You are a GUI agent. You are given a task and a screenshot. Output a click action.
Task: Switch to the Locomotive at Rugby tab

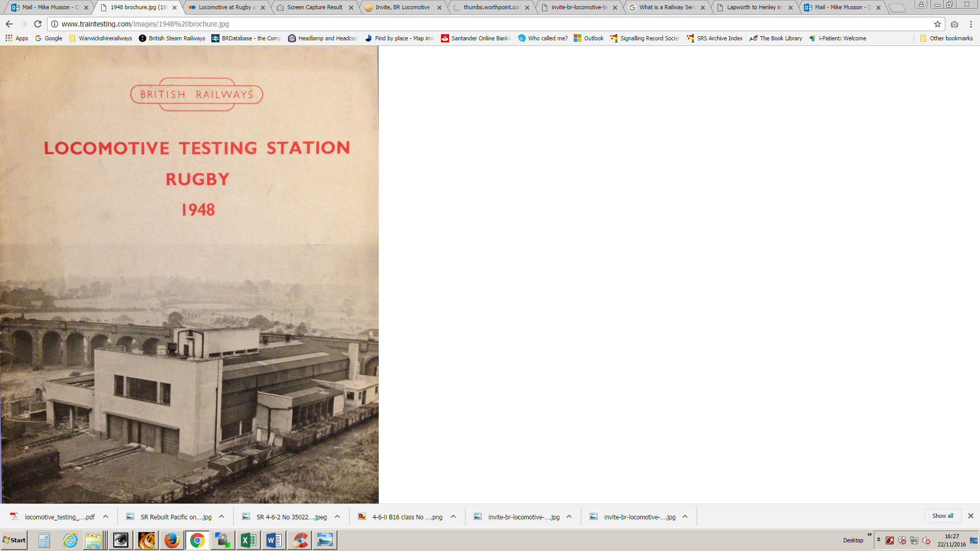click(226, 8)
